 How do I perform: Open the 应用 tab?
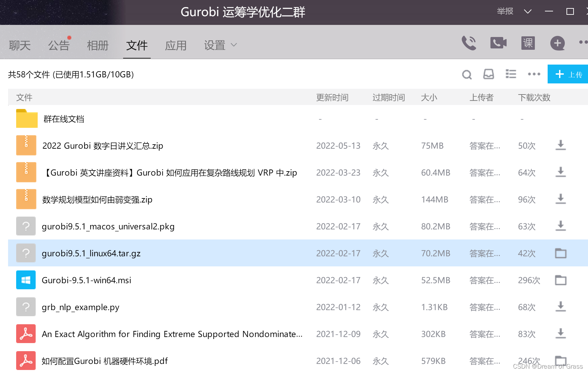176,45
